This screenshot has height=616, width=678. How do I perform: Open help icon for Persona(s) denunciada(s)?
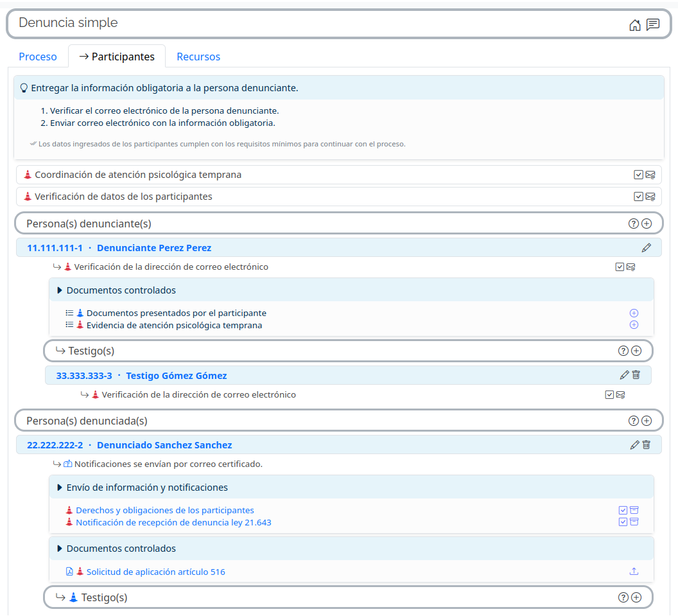[x=633, y=421]
